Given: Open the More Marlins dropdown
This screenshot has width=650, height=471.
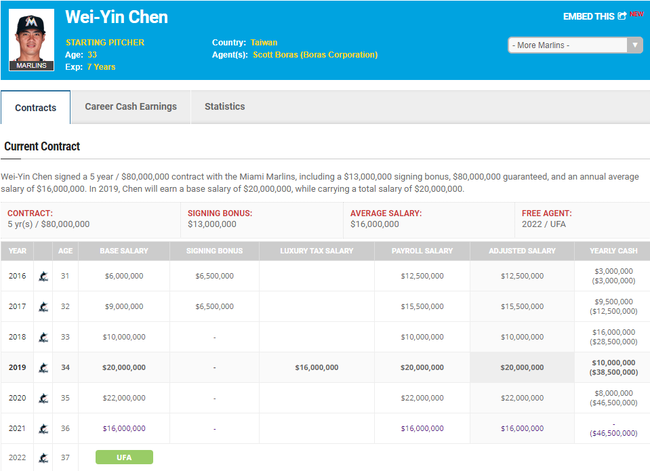Looking at the screenshot, I should pos(575,45).
